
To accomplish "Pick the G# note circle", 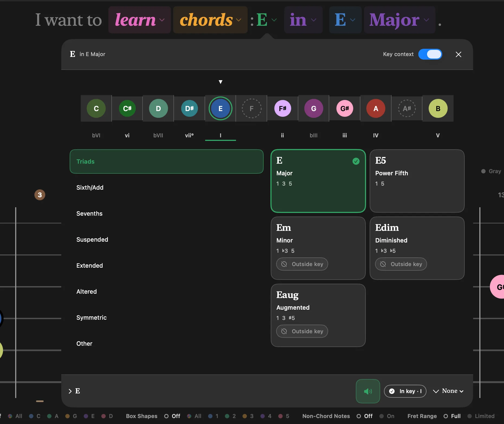I will [345, 108].
